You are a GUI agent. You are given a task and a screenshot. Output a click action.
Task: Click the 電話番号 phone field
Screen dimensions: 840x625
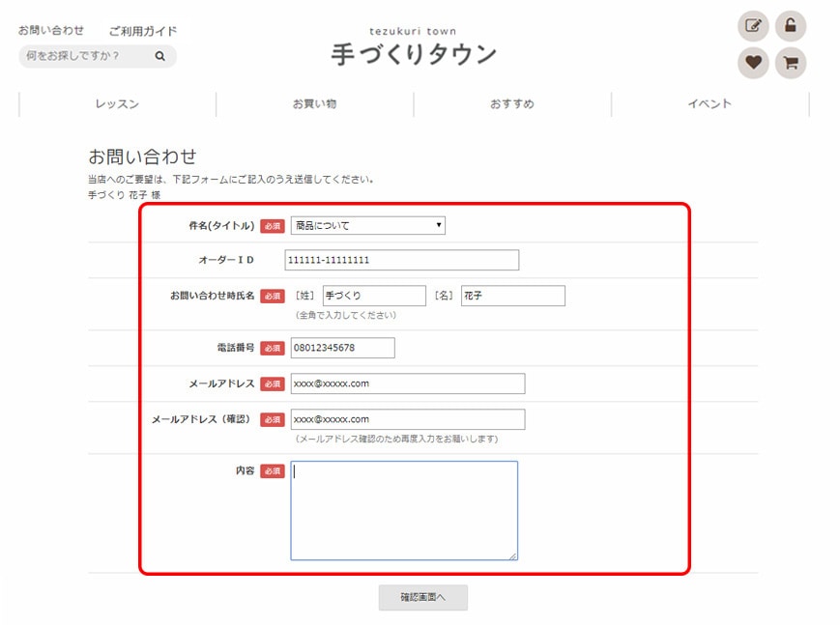pos(343,348)
